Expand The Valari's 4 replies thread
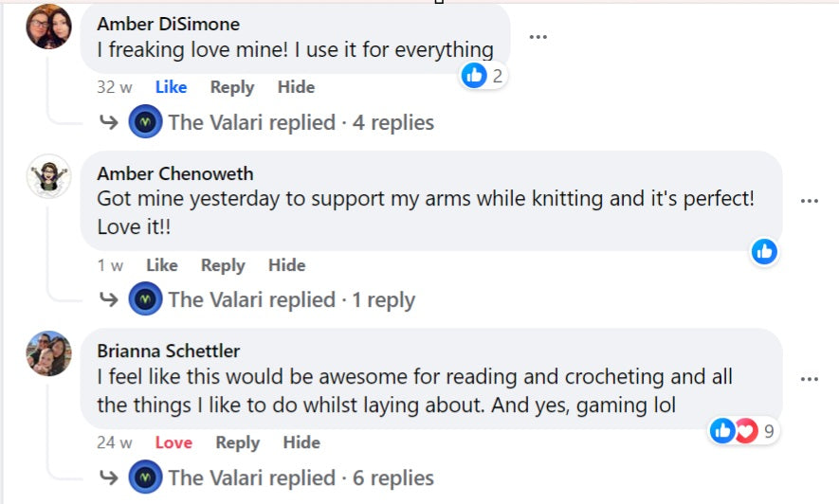This screenshot has height=504, width=839. pos(301,122)
